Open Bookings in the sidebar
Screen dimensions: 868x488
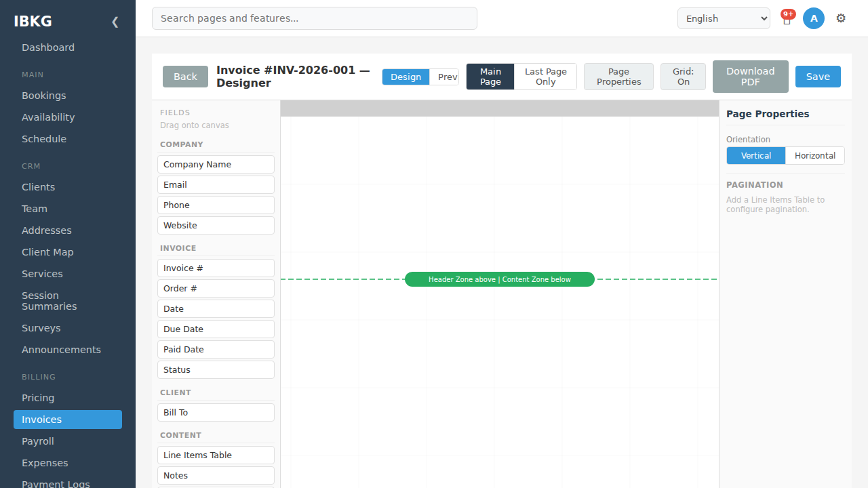pos(68,96)
